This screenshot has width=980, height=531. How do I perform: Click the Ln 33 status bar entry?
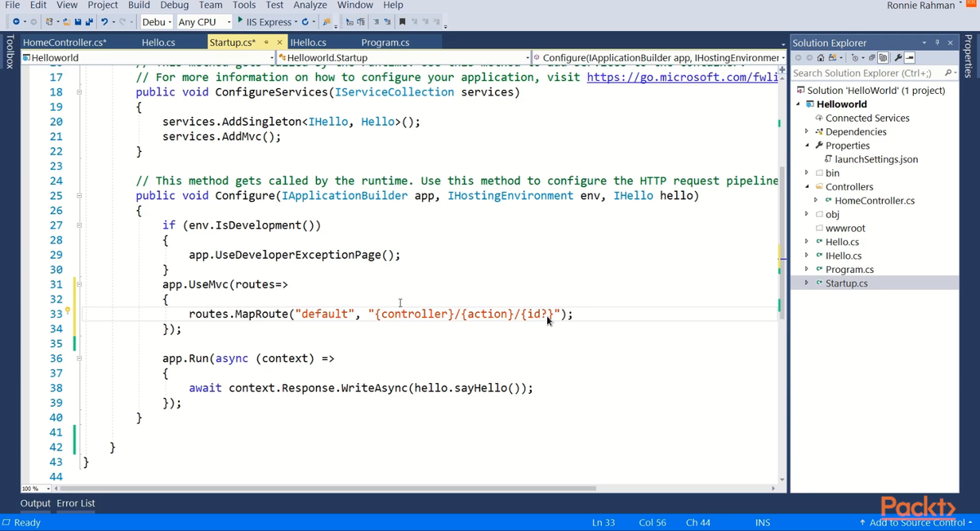604,522
